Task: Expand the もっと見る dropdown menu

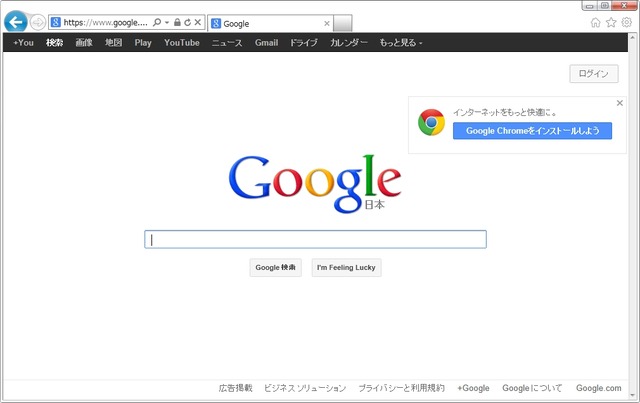Action: (401, 42)
